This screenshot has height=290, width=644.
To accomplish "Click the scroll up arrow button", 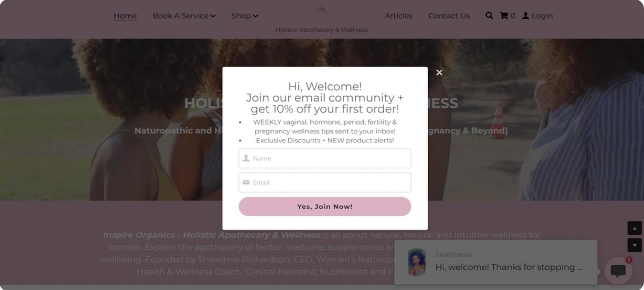I will click(x=634, y=228).
